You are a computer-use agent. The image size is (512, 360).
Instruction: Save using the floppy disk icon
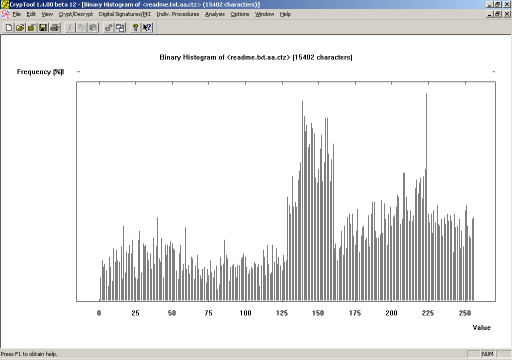[43, 27]
